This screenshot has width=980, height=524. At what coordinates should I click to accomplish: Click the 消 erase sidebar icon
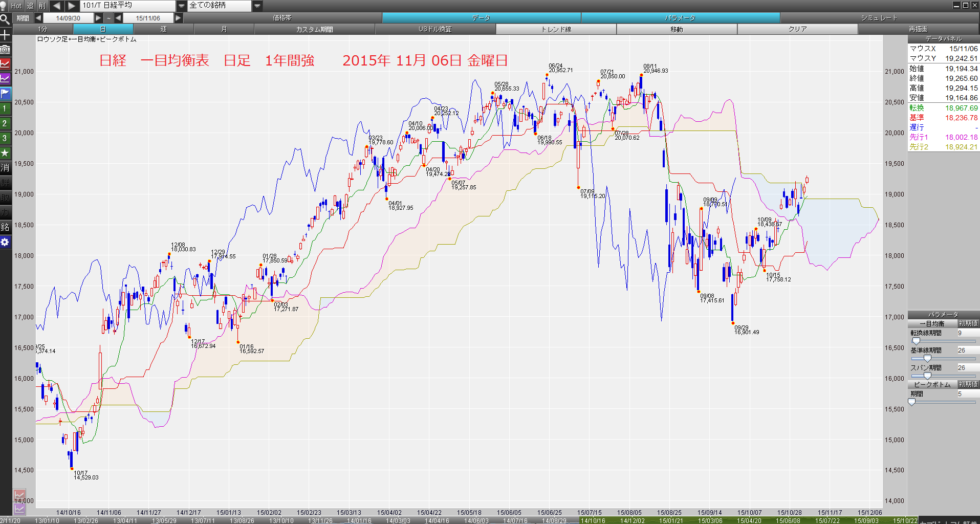[5, 168]
